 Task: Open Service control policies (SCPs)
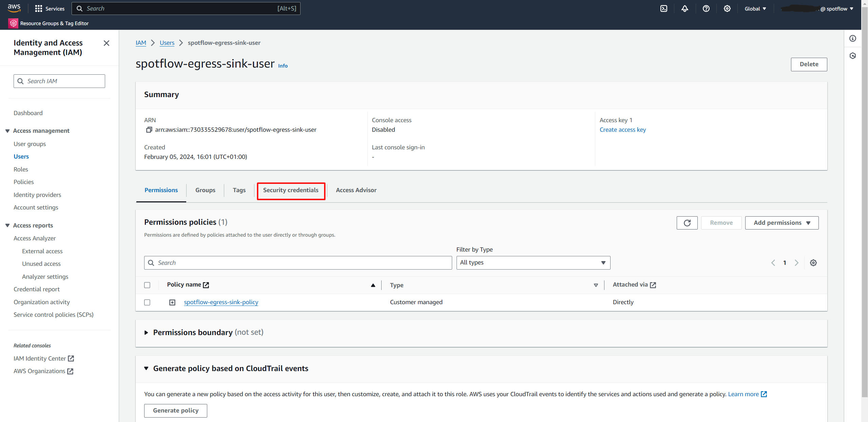pyautogui.click(x=54, y=315)
